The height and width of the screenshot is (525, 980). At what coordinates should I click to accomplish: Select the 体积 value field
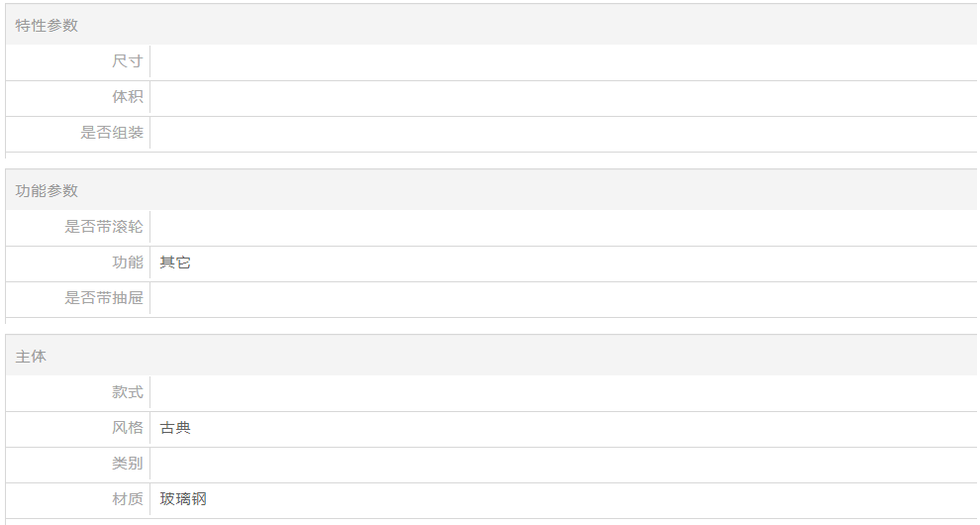coord(564,97)
